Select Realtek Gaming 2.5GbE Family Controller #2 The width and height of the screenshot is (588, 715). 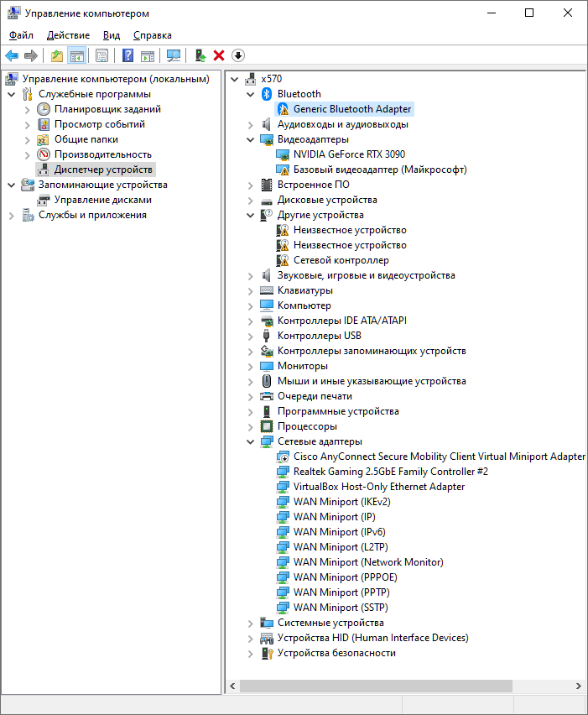[391, 472]
